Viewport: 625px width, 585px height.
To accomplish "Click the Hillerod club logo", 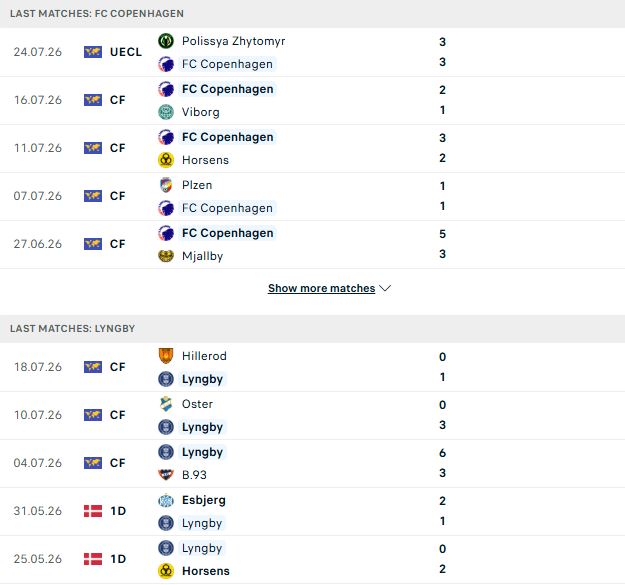I will [166, 356].
